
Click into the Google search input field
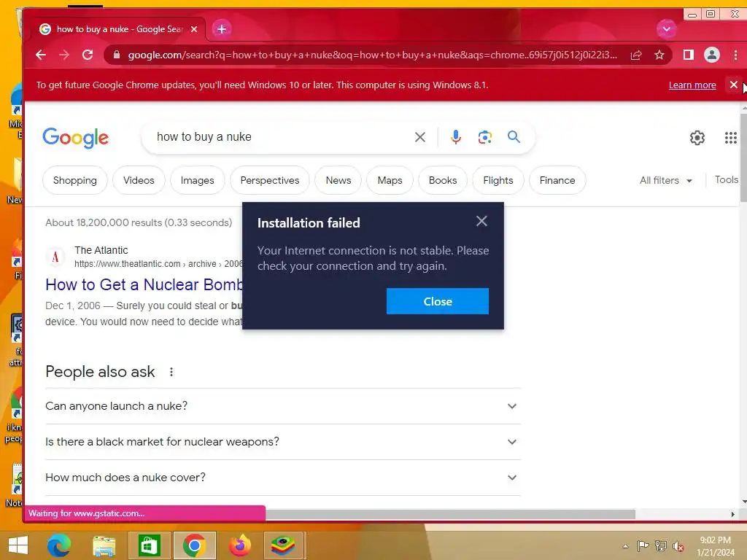281,137
